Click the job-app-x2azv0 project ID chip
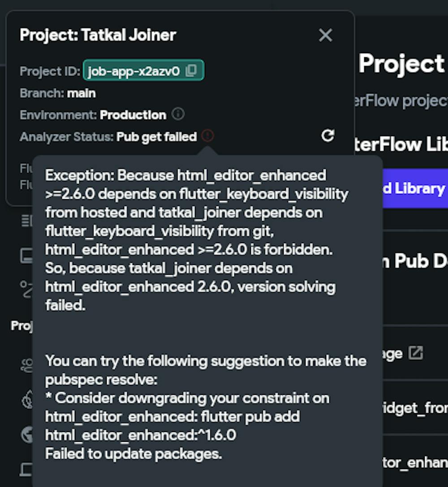Screen dimensions: 448x487 pyautogui.click(x=134, y=71)
